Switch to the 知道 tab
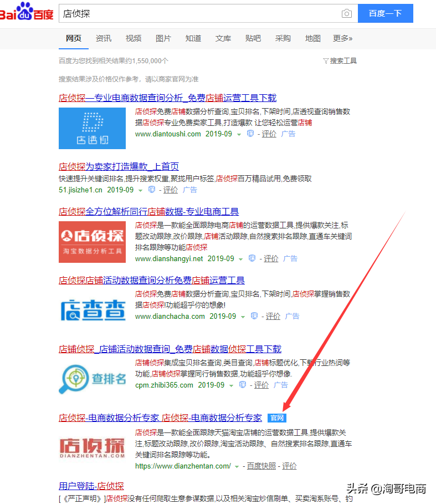This screenshot has width=436, height=504. 193,39
